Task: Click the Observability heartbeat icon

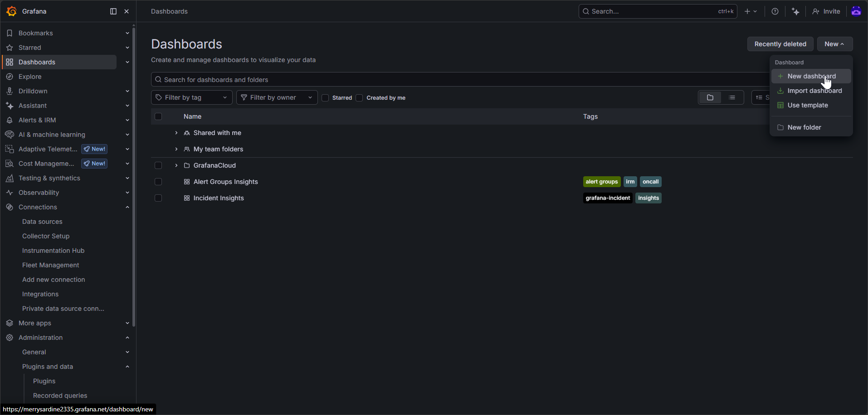Action: [10, 193]
